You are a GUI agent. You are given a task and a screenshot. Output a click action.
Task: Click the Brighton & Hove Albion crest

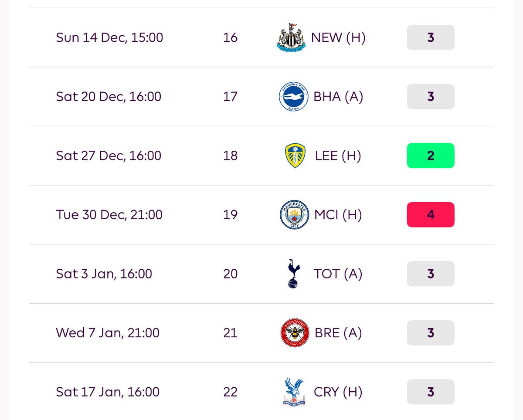[294, 97]
